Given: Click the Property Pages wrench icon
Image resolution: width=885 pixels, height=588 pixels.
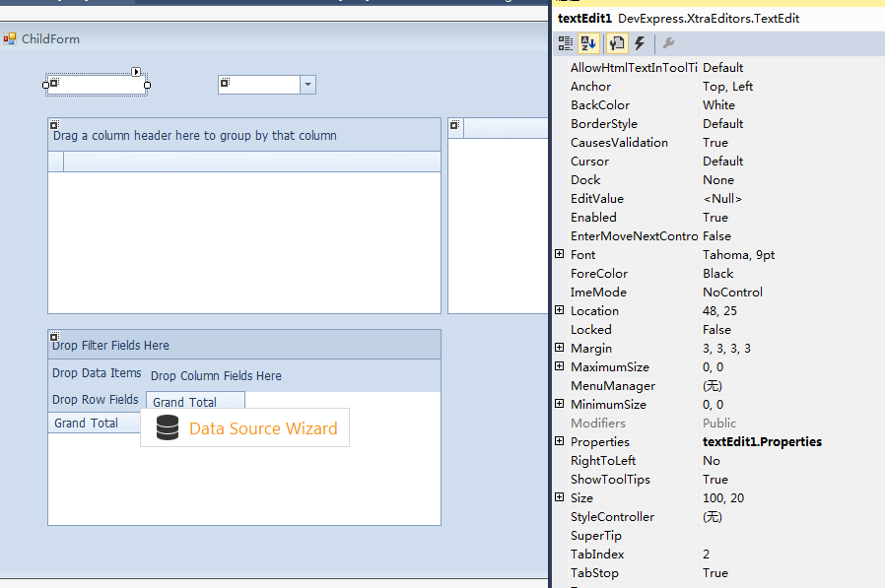Looking at the screenshot, I should tap(668, 43).
